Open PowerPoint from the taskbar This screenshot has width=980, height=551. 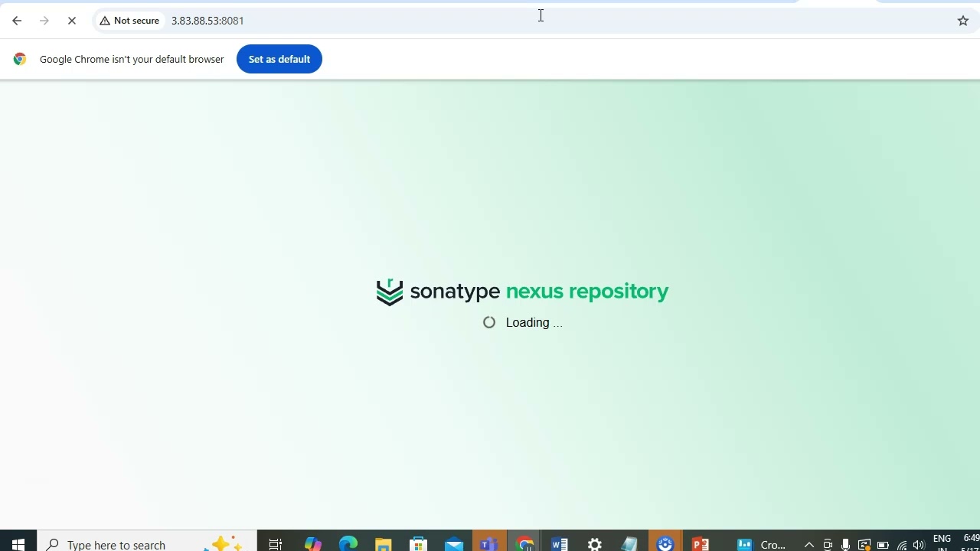tap(701, 544)
